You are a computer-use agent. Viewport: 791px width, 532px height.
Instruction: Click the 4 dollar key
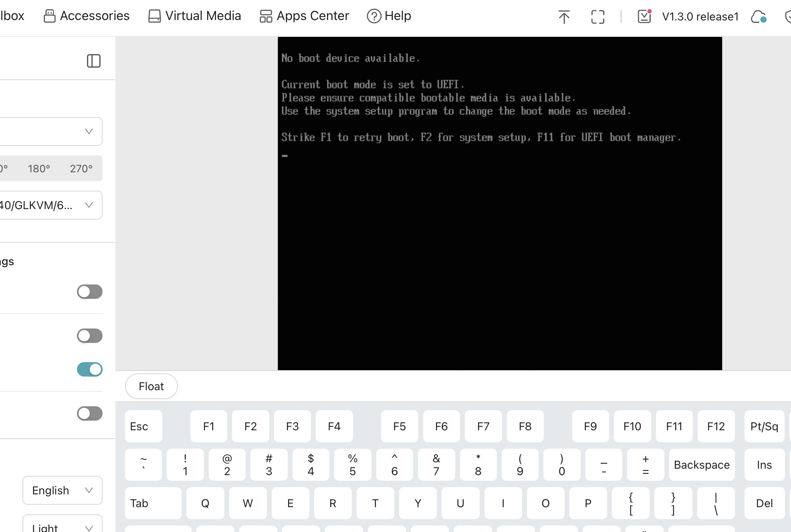(311, 465)
